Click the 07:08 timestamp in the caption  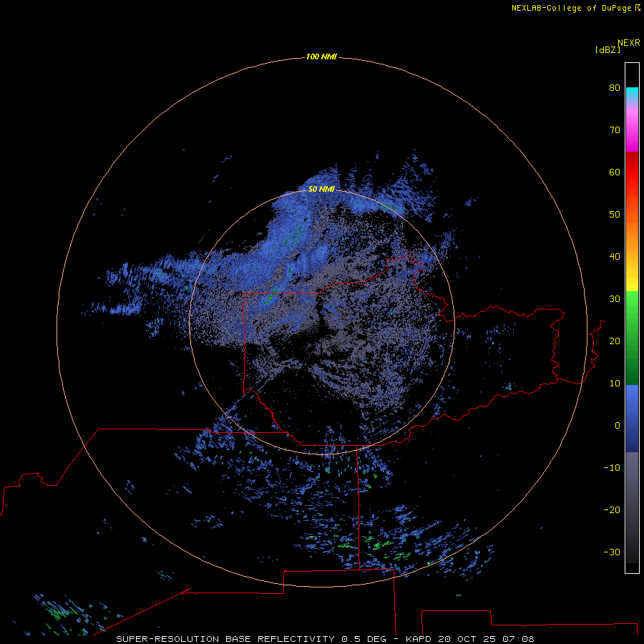pyautogui.click(x=518, y=639)
